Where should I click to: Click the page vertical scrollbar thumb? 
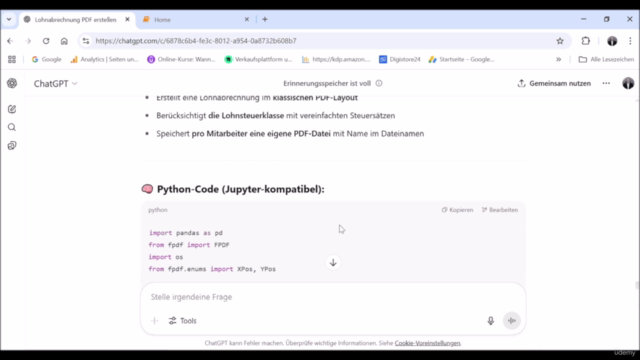pyautogui.click(x=637, y=285)
